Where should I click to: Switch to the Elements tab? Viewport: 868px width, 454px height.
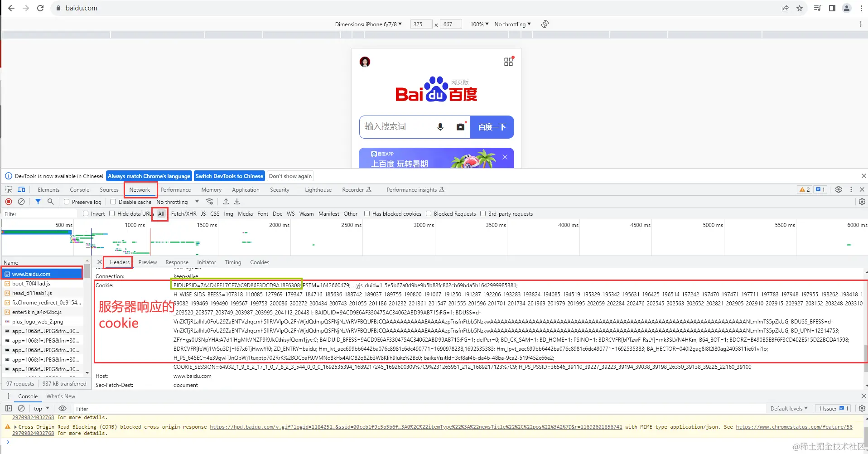[48, 189]
